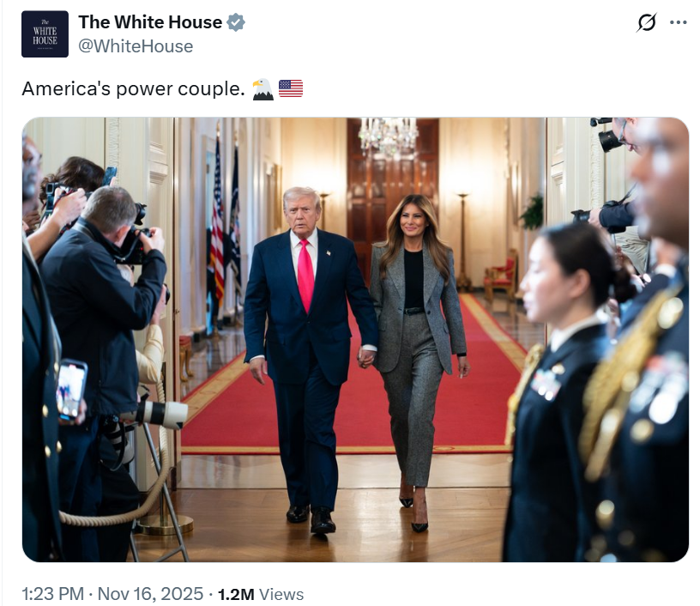Click the 1:23 PM timestamp link
Image resolution: width=700 pixels, height=606 pixels.
pyautogui.click(x=52, y=594)
